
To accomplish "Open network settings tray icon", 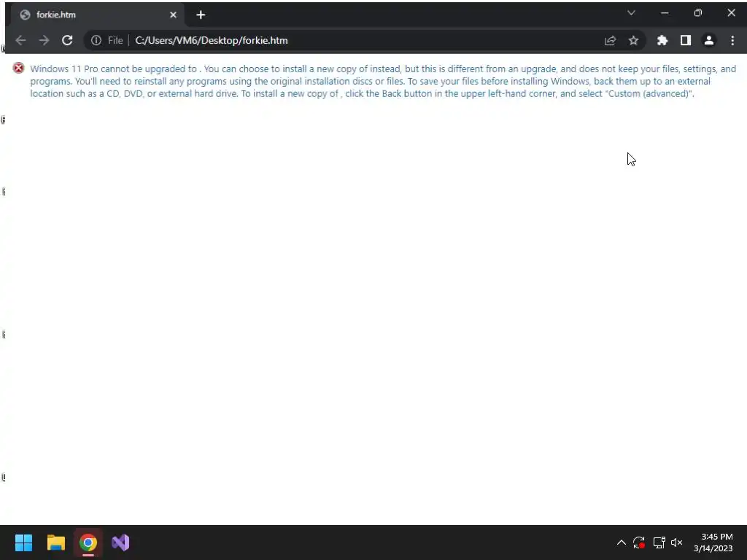I will point(659,542).
